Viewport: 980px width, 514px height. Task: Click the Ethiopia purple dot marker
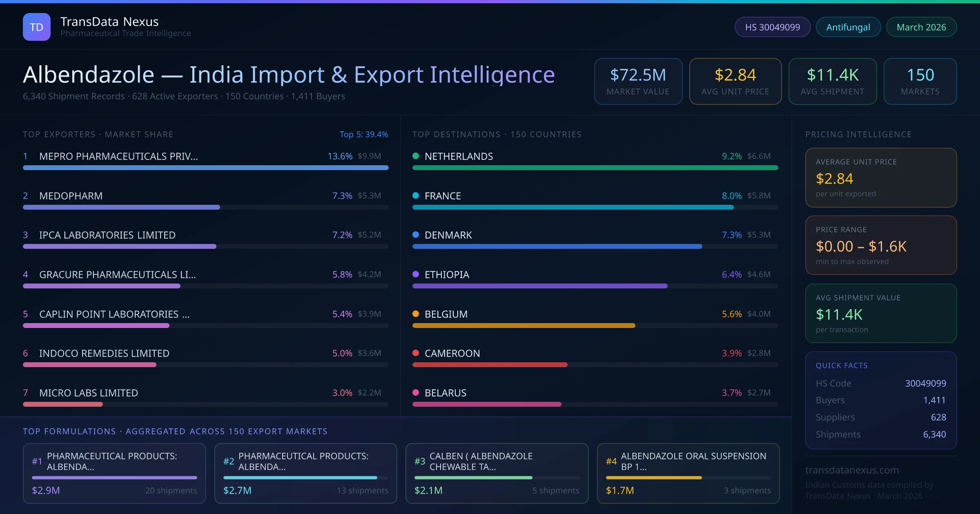coord(416,274)
